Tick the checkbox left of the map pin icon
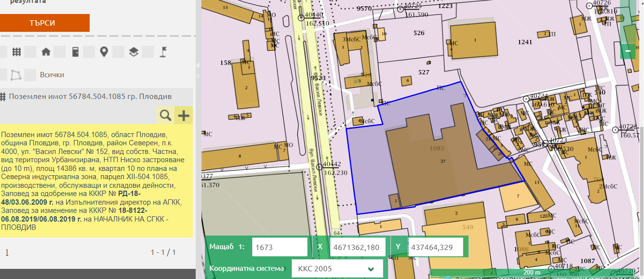Screen dimensions: 644x279 [89, 52]
